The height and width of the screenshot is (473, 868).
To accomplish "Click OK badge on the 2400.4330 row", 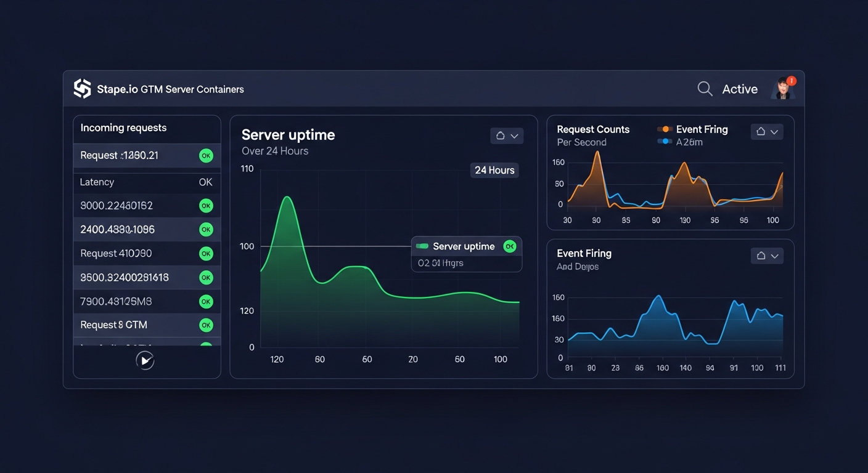I will point(206,230).
